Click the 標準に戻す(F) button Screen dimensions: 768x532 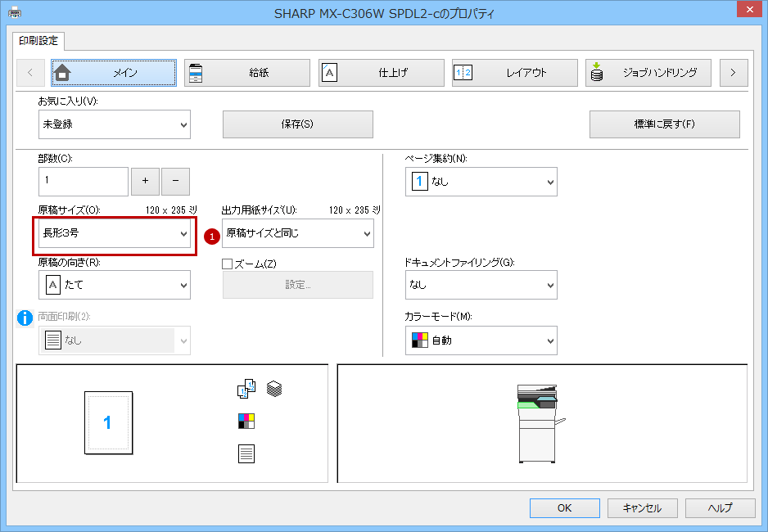point(665,124)
